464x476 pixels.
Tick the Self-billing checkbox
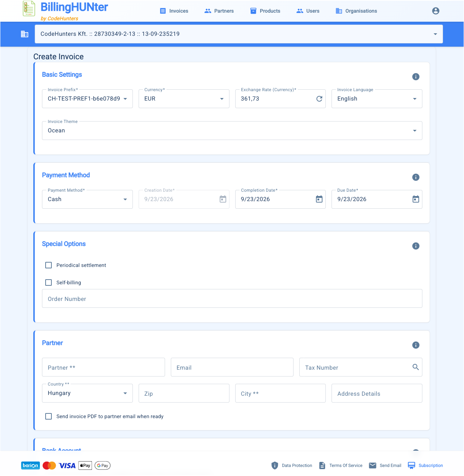[x=48, y=282]
